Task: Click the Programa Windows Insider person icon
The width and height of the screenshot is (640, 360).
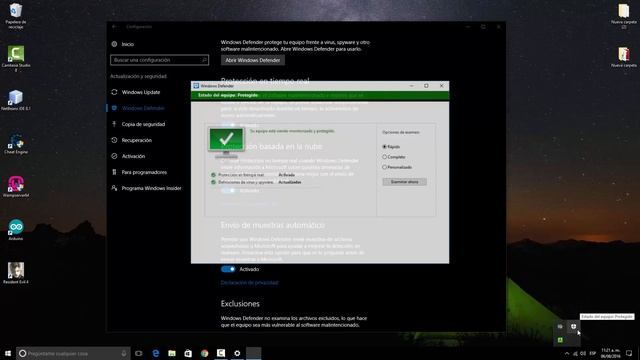Action: coord(114,188)
